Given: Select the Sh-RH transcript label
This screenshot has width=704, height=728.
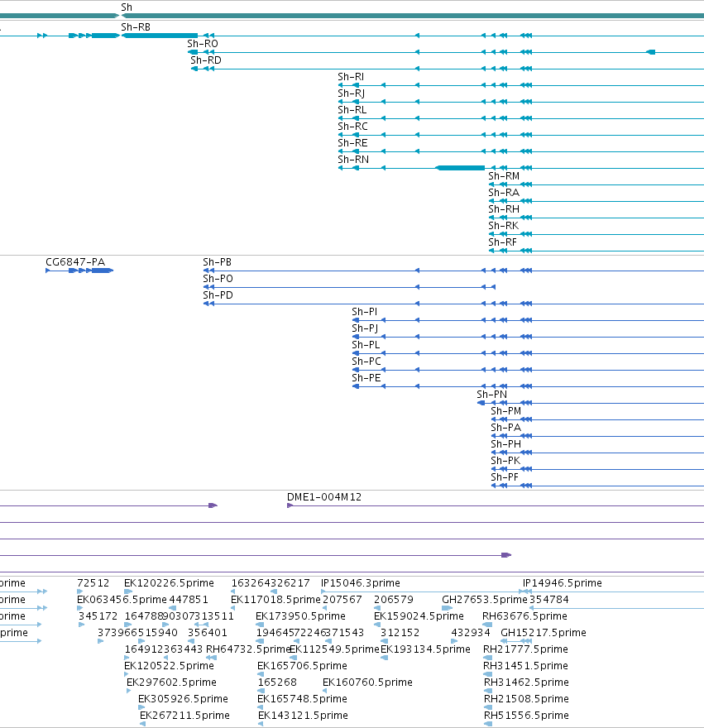Looking at the screenshot, I should 504,209.
